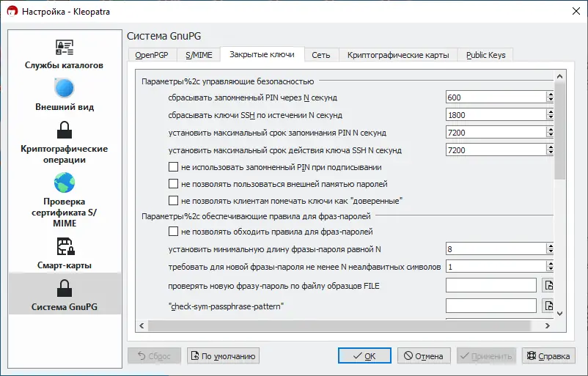This screenshot has width=588, height=376.
Task: Select the Смарт-карты icon
Action: [x=65, y=245]
